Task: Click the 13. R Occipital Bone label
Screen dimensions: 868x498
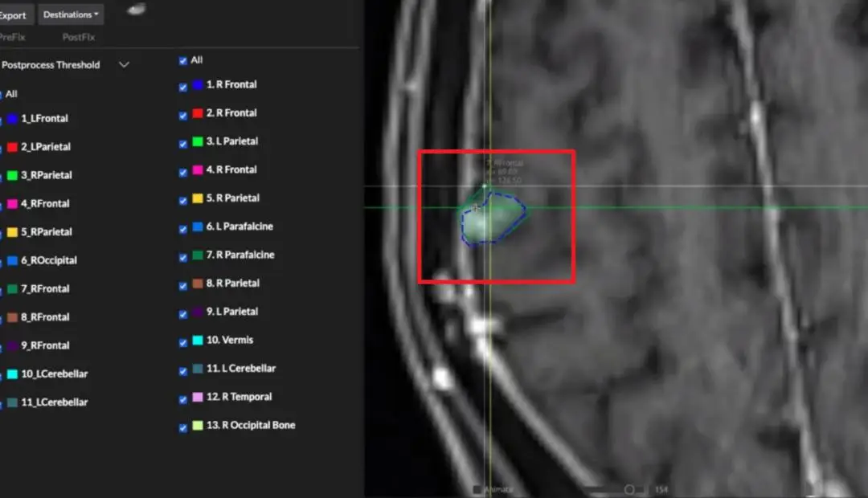Action: (x=251, y=425)
